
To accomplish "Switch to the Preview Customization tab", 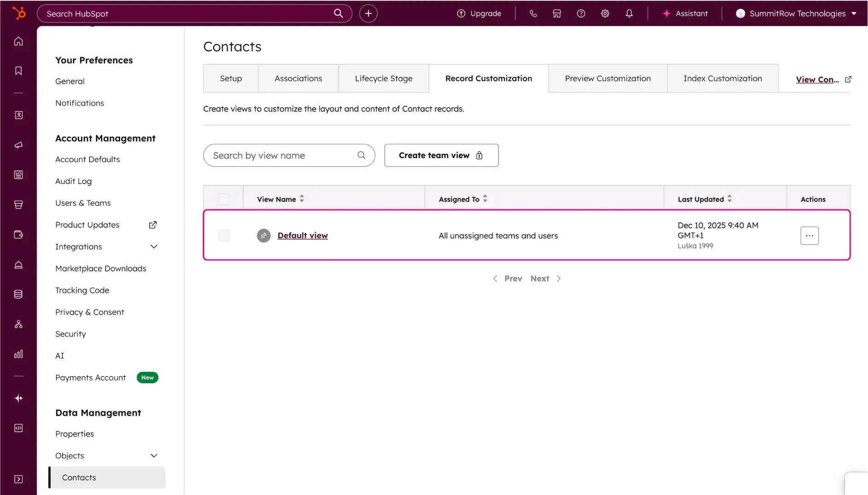I will pos(608,78).
